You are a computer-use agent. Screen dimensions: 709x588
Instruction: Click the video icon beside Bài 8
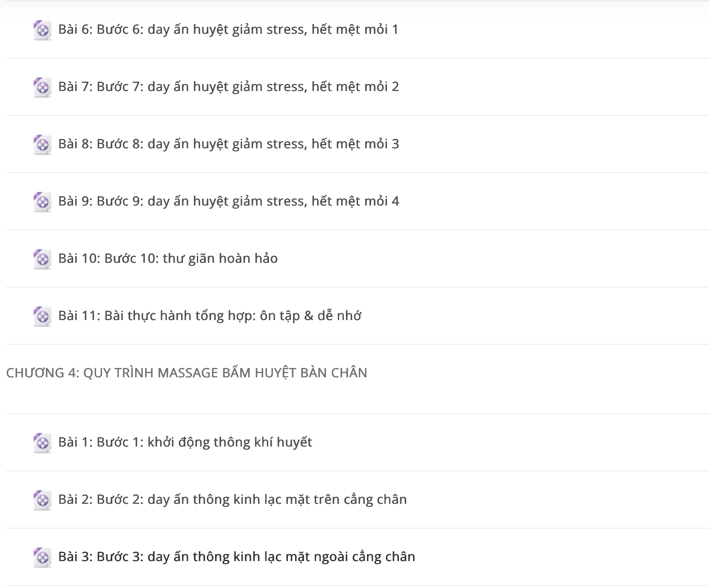click(42, 144)
